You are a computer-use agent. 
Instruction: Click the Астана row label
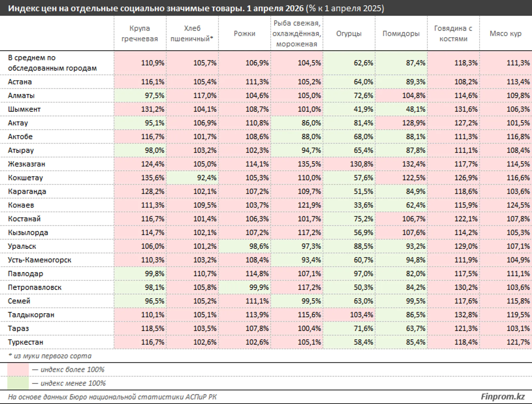20,82
